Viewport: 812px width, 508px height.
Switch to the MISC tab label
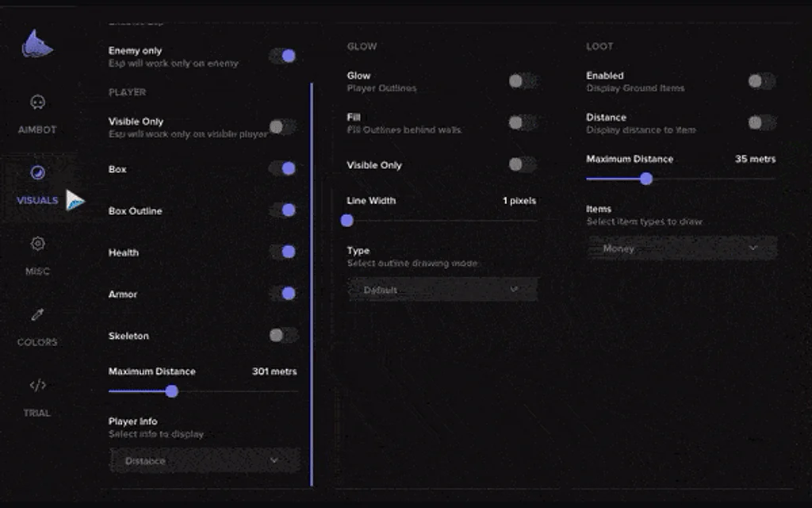(x=37, y=271)
